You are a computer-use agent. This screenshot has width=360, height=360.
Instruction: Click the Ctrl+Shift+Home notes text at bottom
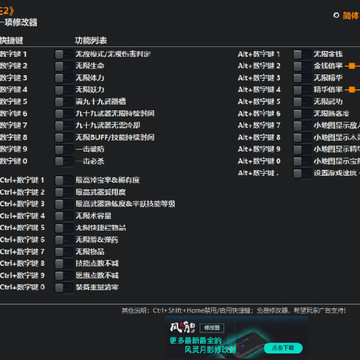pyautogui.click(x=234, y=311)
